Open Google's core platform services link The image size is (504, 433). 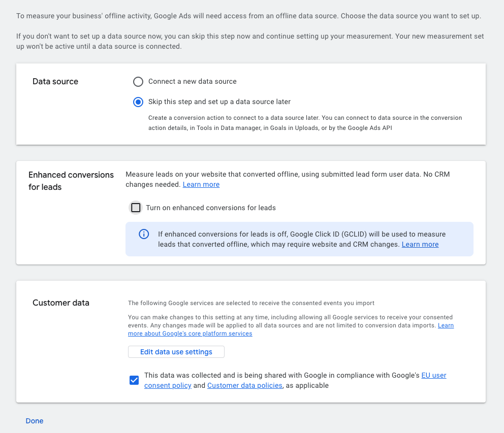(190, 334)
